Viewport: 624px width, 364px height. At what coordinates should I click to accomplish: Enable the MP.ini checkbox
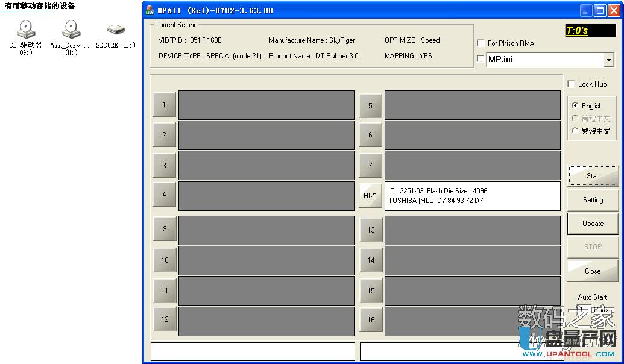point(480,58)
